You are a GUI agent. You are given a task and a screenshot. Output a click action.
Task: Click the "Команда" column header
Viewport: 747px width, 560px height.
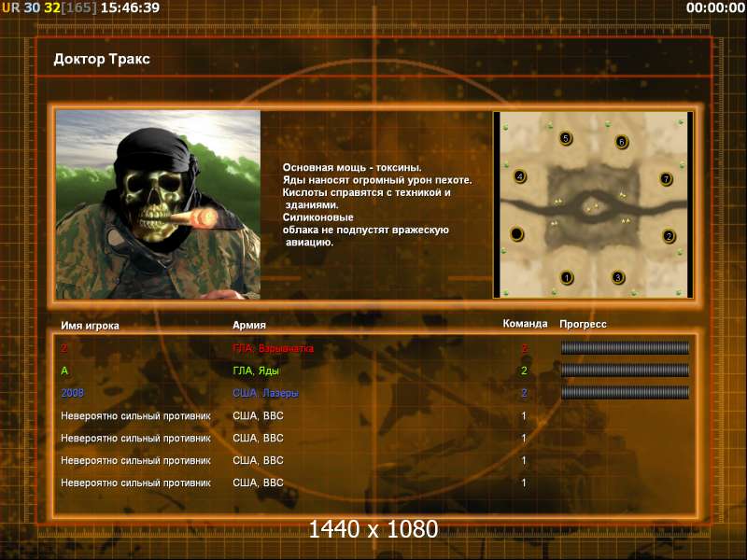tap(525, 324)
